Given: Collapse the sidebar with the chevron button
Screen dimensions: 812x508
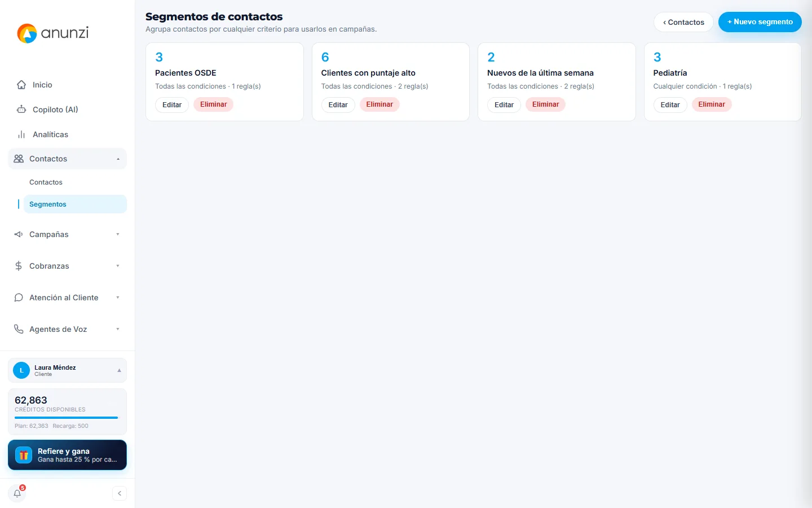Looking at the screenshot, I should [x=120, y=493].
